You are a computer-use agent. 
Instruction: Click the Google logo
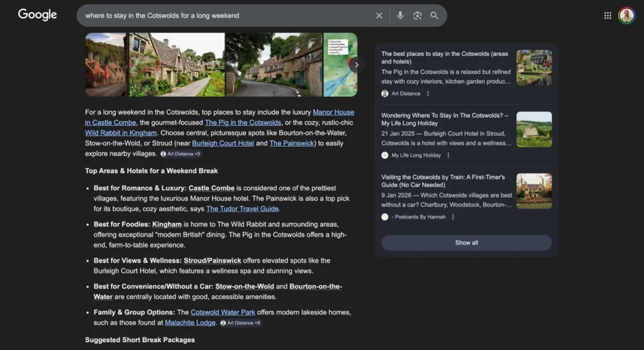(x=37, y=15)
